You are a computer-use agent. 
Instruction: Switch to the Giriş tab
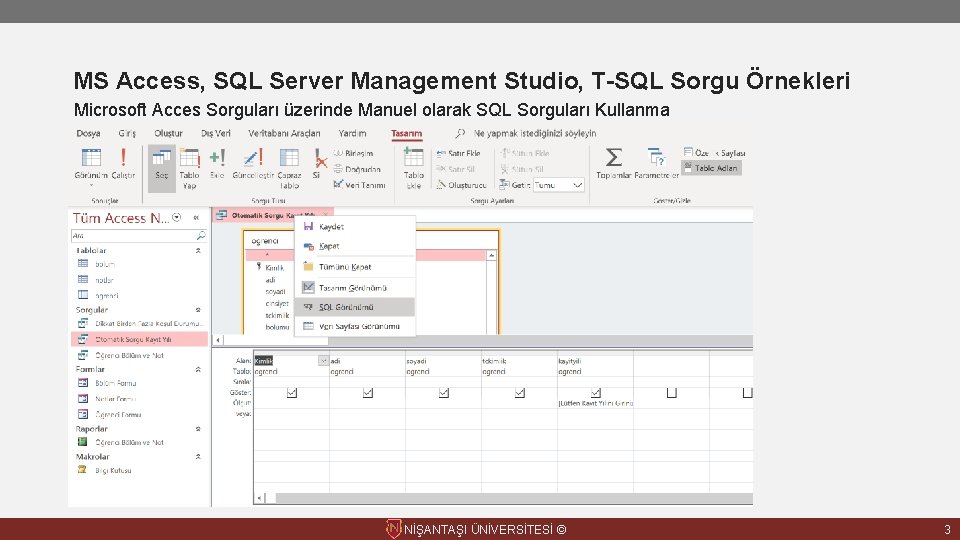pos(127,133)
